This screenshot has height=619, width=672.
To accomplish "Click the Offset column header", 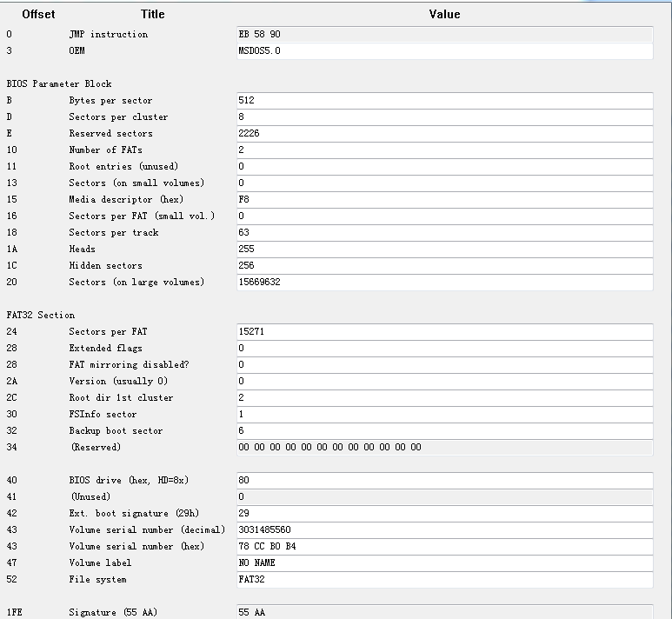I will (x=38, y=14).
